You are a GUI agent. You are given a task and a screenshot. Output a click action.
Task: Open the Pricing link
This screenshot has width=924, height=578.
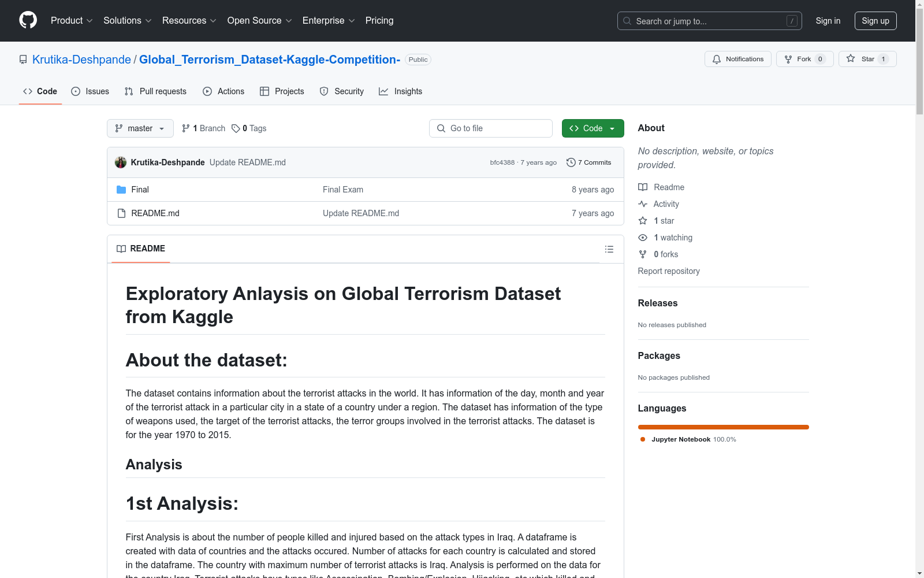pos(379,20)
